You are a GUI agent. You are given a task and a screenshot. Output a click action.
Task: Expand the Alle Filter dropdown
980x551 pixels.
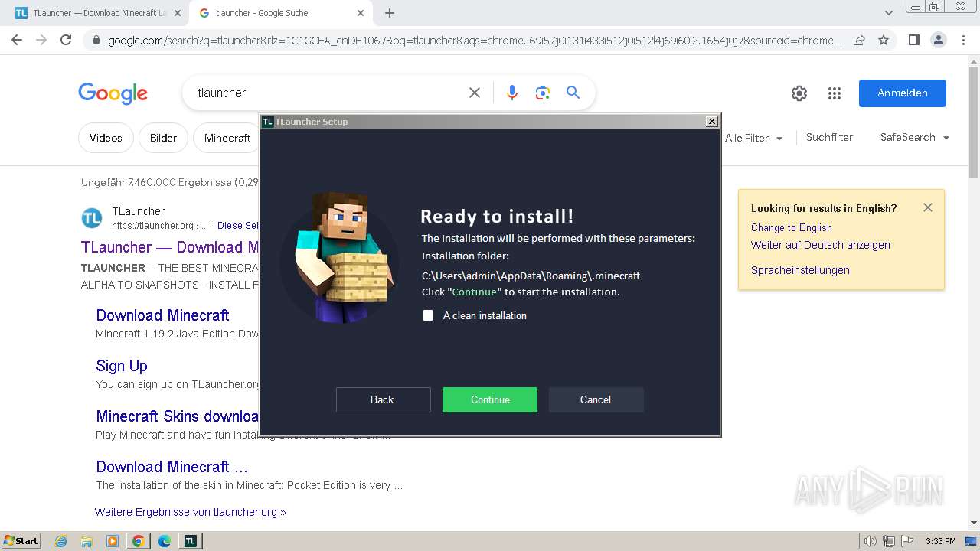(754, 138)
